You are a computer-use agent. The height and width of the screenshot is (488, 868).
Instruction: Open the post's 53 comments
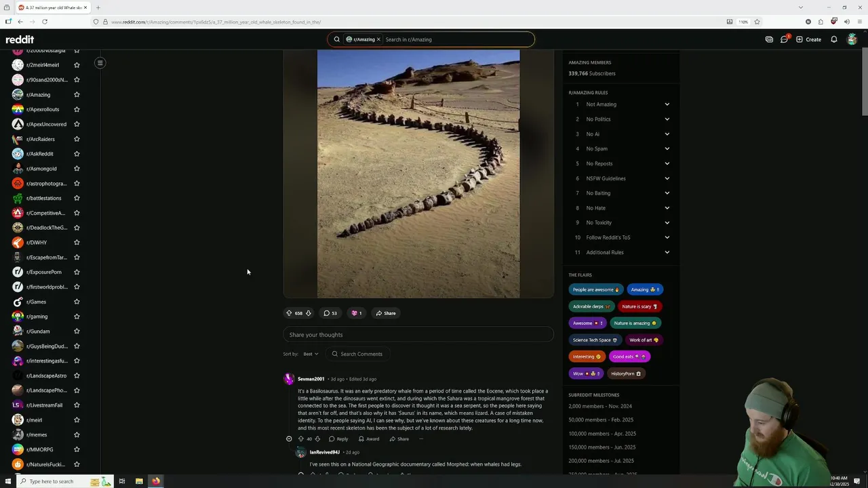(x=330, y=313)
